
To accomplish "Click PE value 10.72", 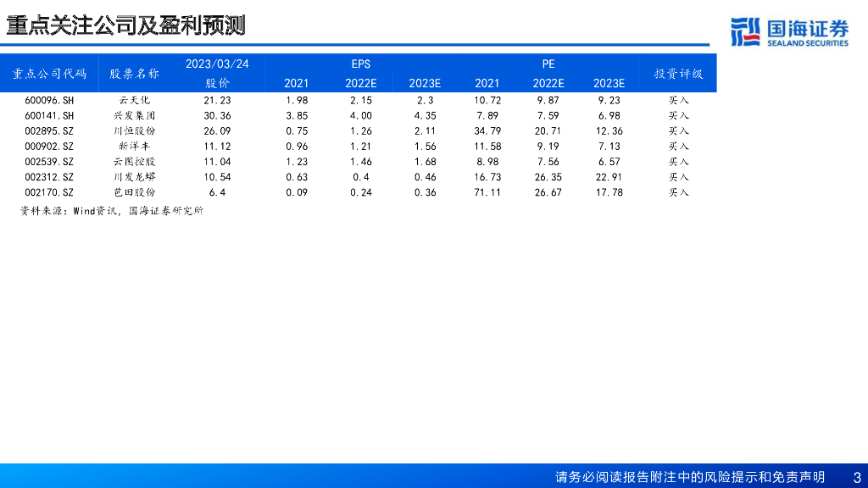I will [x=487, y=100].
